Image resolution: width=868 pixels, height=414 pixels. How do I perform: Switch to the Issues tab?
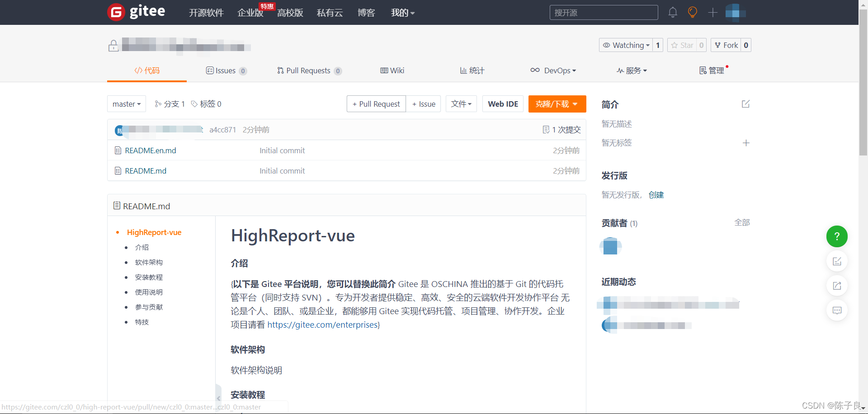click(x=226, y=71)
